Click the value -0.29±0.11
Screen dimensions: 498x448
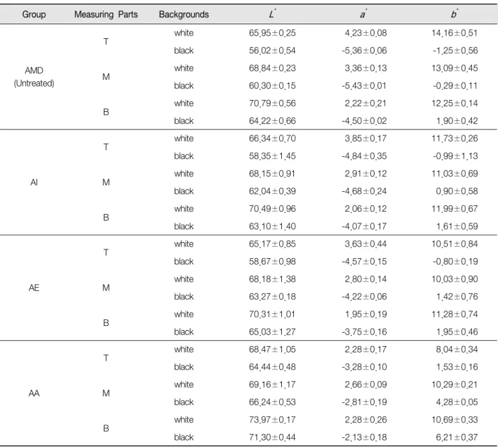point(455,86)
